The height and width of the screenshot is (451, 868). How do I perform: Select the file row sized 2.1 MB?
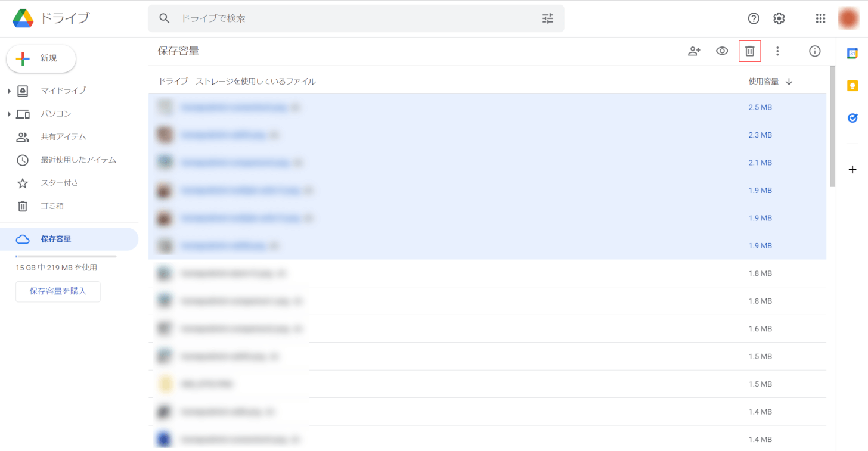(x=487, y=163)
